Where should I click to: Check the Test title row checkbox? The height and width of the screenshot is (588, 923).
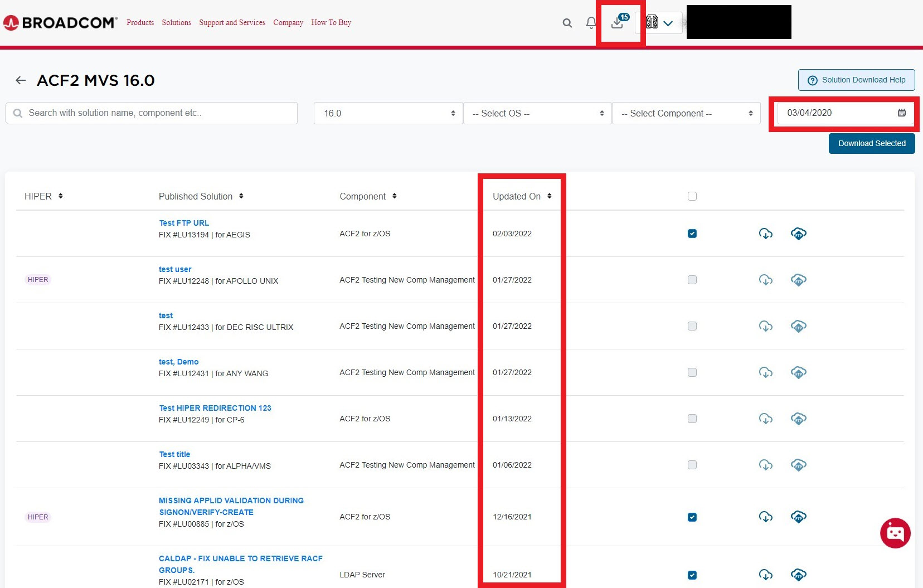click(692, 465)
